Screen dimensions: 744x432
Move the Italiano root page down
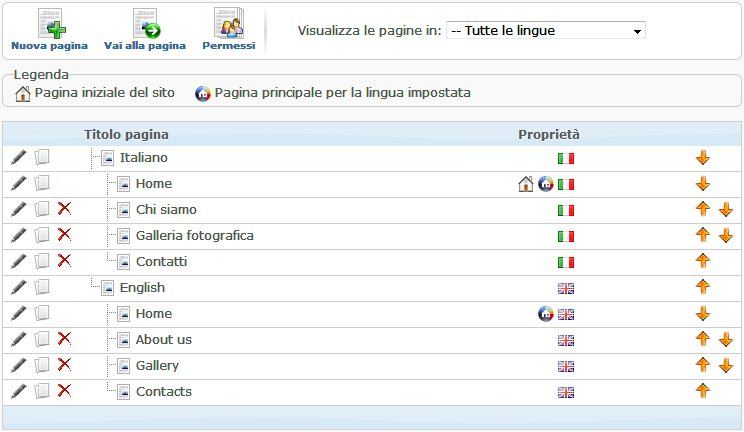pos(703,158)
